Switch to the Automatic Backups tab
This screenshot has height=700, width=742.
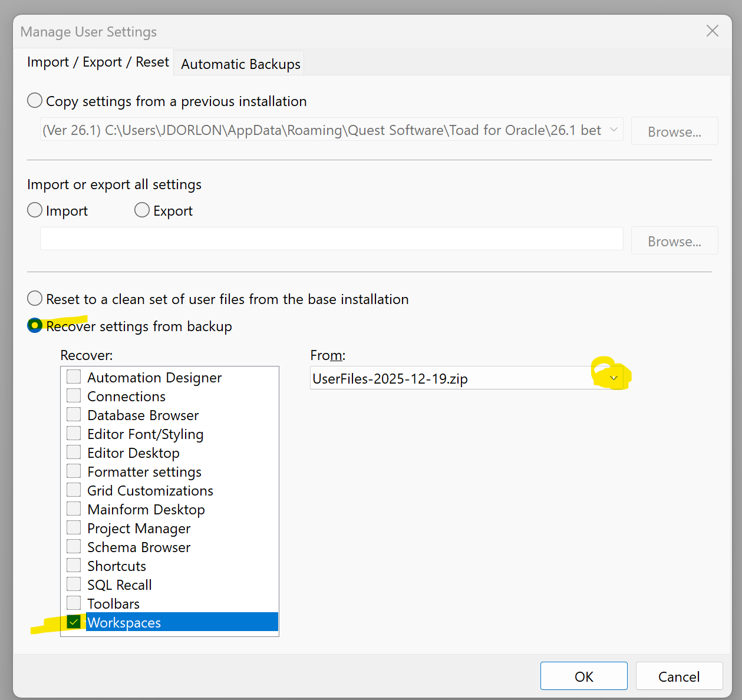(240, 64)
